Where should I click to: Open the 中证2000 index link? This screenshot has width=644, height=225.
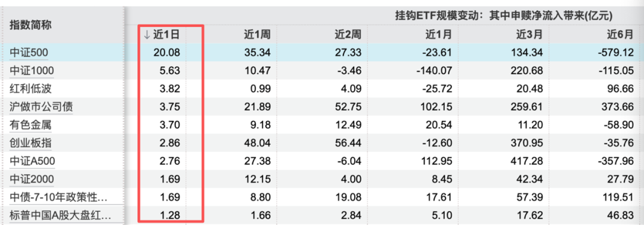[x=32, y=179]
